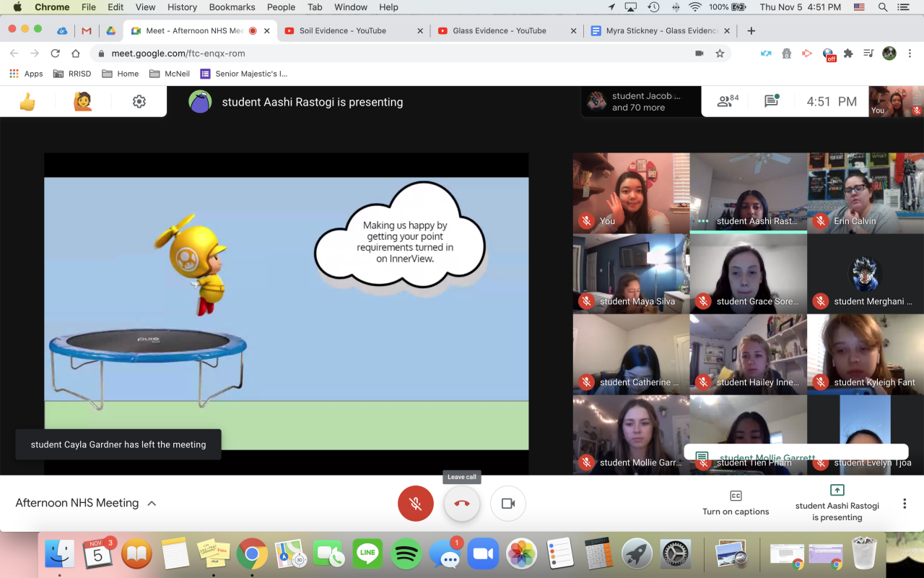Viewport: 924px width, 578px height.
Task: Click 'student Aashi Rastogi is presenting' button
Action: coord(837,503)
